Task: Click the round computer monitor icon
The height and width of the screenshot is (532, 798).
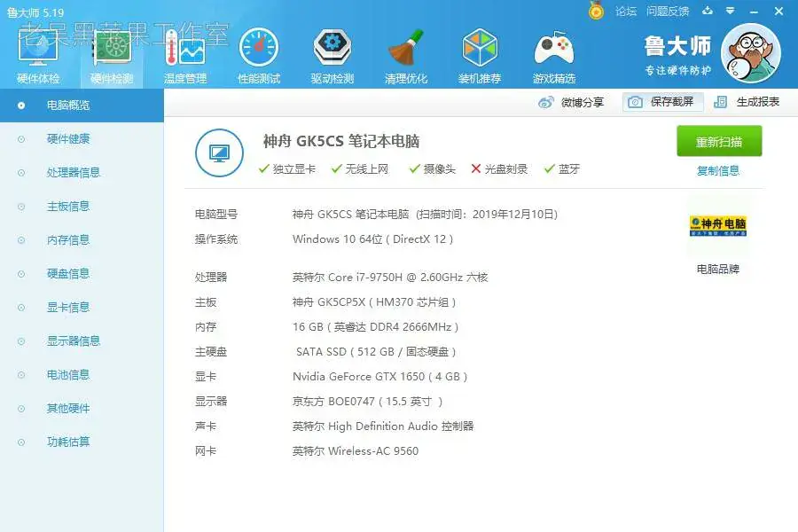Action: pyautogui.click(x=219, y=153)
